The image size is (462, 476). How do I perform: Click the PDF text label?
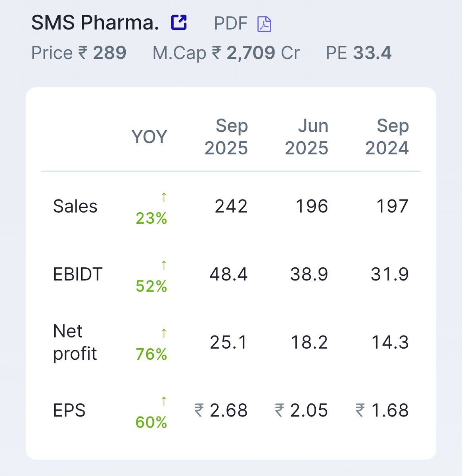coord(231,23)
